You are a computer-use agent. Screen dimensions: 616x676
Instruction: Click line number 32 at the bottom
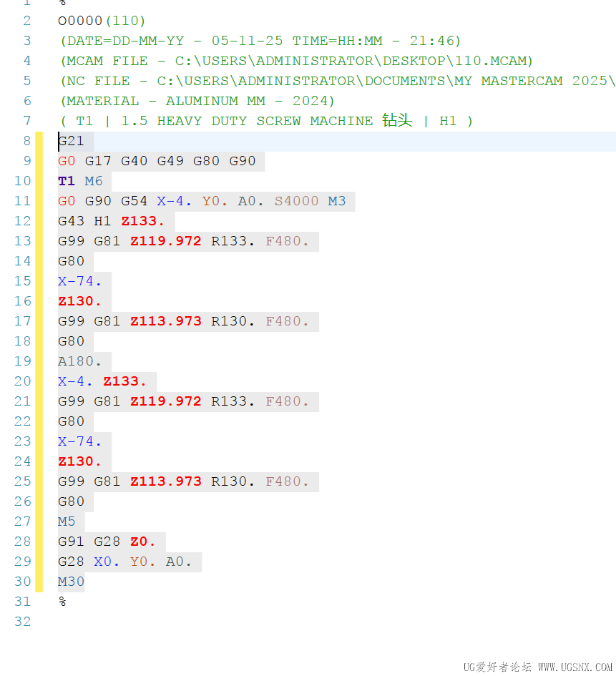[x=22, y=622]
